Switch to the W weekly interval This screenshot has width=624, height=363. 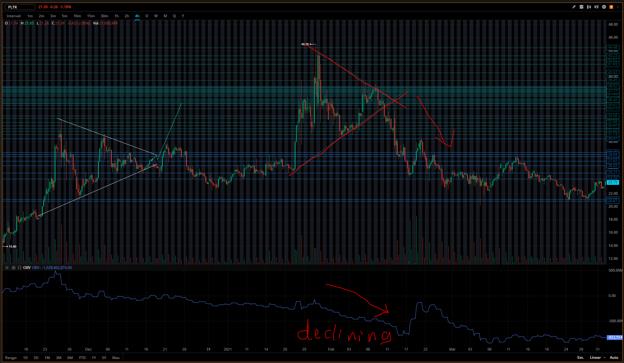coord(156,16)
